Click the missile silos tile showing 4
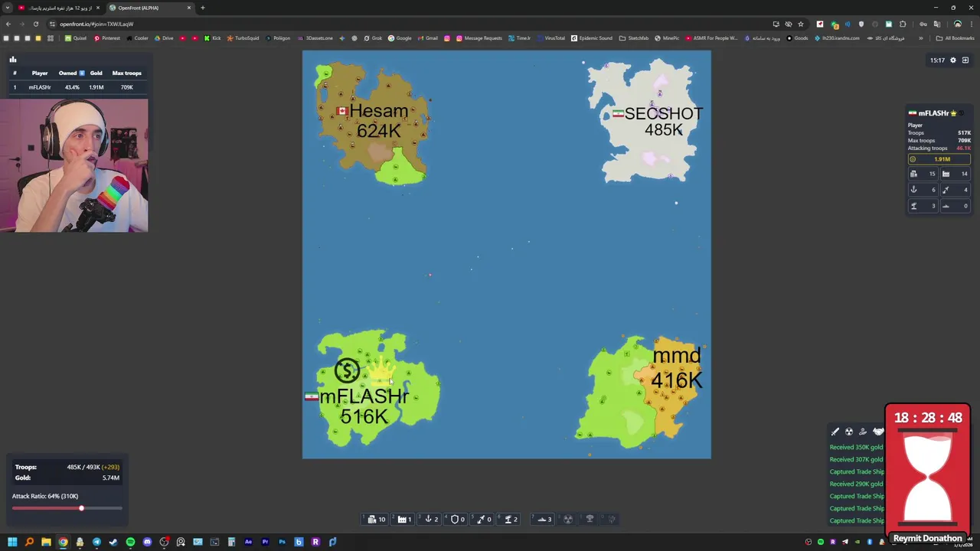This screenshot has height=551, width=980. pyautogui.click(x=955, y=190)
